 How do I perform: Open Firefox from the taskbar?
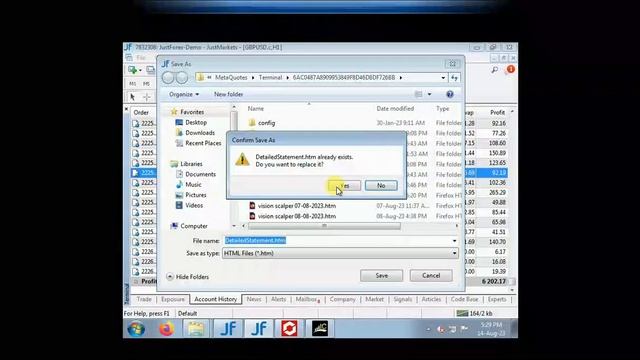click(166, 329)
